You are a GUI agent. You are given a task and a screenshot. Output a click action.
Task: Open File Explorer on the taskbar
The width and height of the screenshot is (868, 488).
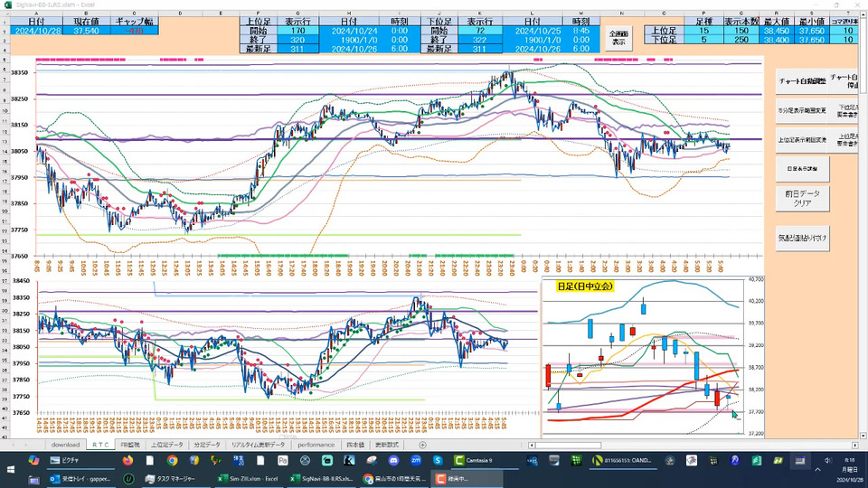33,479
